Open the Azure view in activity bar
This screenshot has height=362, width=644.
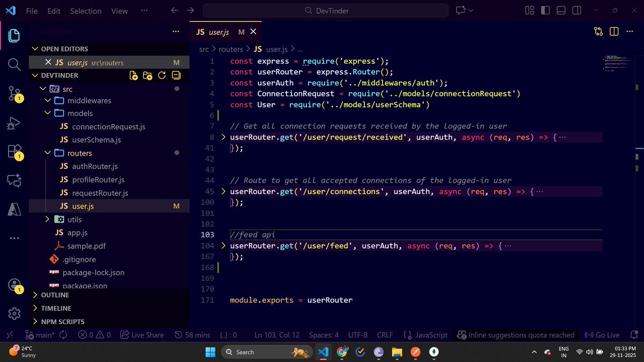14,210
